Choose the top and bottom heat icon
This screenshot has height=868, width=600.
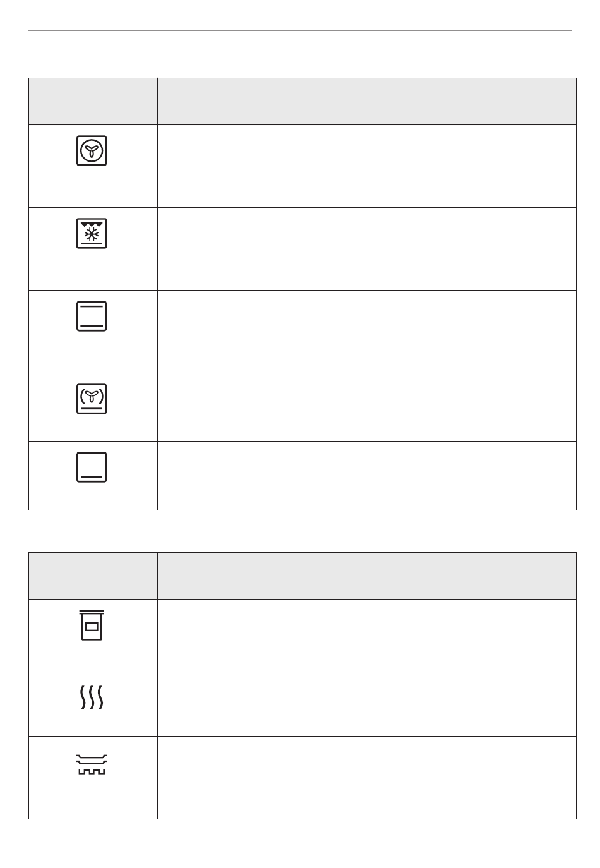(x=92, y=316)
